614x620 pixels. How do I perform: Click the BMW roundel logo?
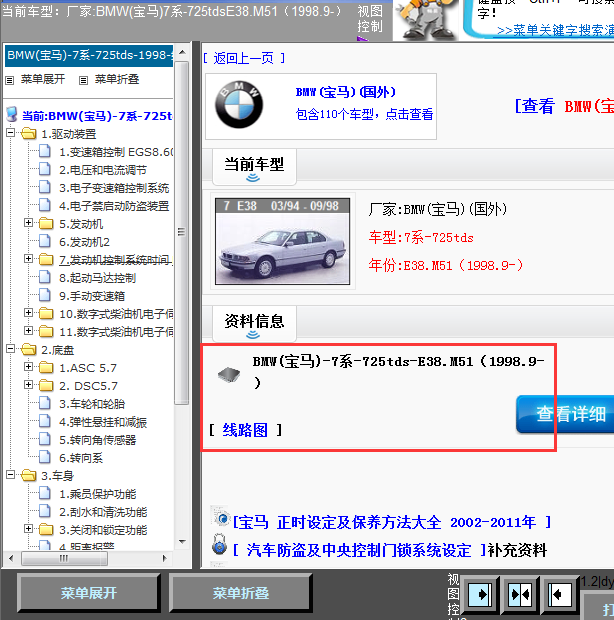tap(239, 105)
